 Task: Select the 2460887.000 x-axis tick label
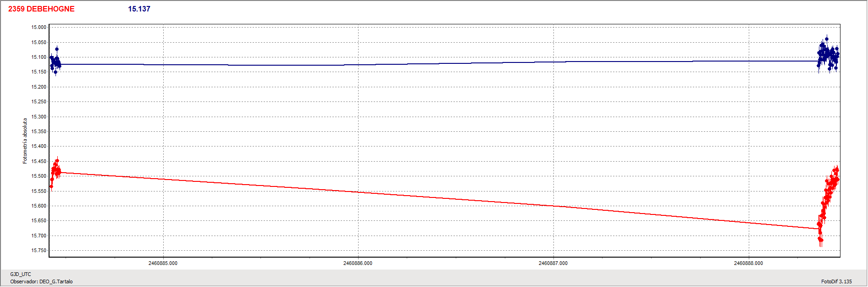click(x=553, y=263)
